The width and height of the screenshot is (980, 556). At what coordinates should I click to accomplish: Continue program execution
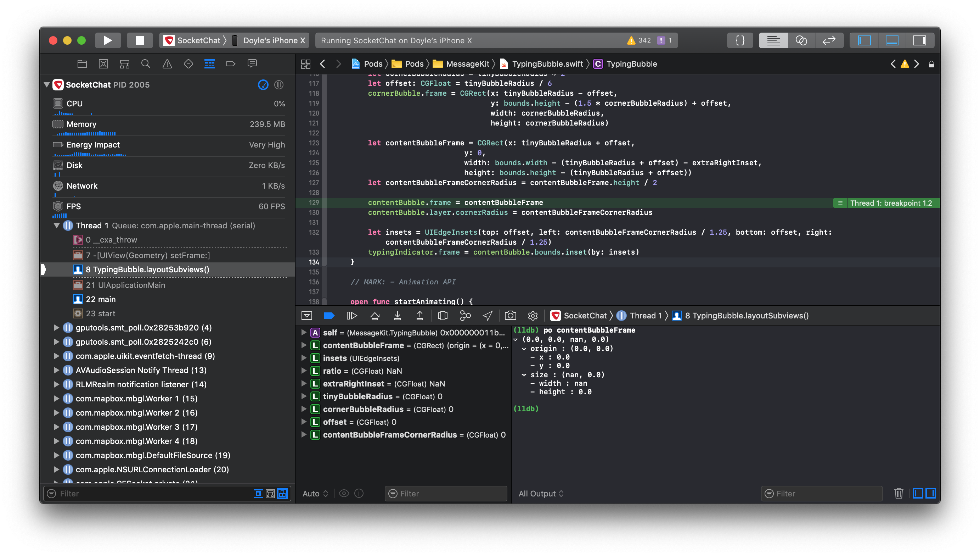click(351, 316)
